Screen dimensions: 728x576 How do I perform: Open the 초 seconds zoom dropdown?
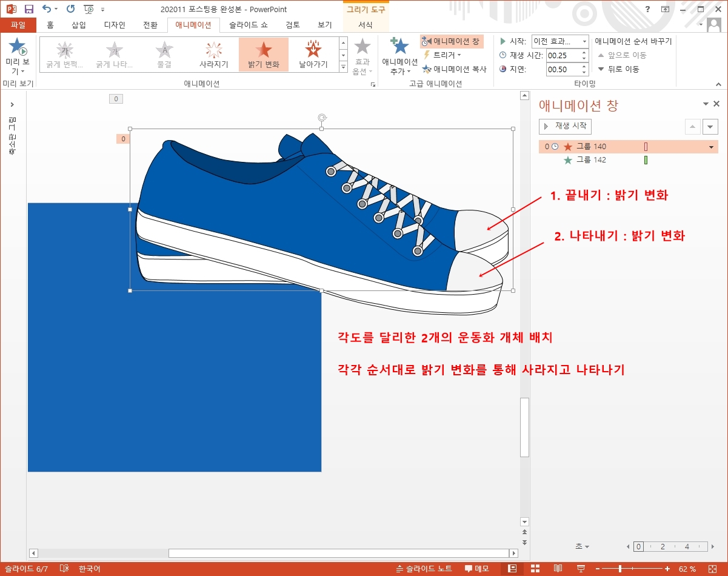(582, 546)
